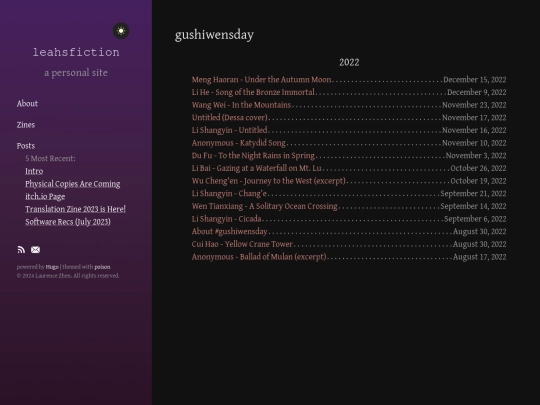
Task: Toggle the light/dark theme sun button
Action: tap(121, 31)
